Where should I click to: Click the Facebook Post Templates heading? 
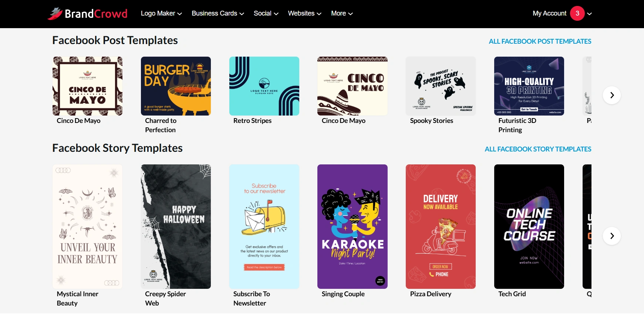pyautogui.click(x=115, y=40)
